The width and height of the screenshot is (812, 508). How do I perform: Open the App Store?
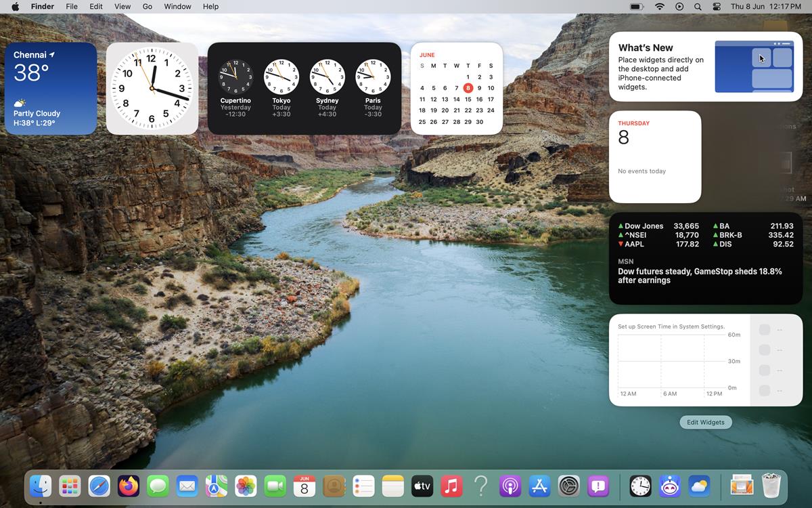point(539,486)
